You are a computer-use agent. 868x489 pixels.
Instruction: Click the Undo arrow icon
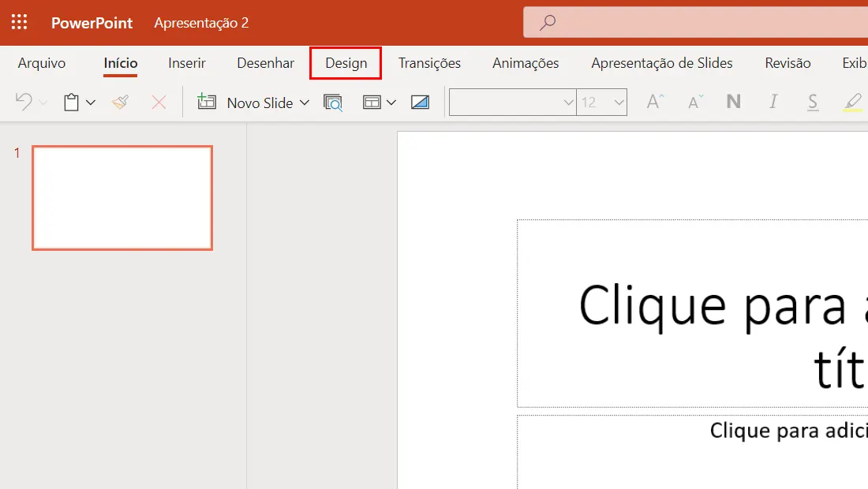tap(24, 103)
